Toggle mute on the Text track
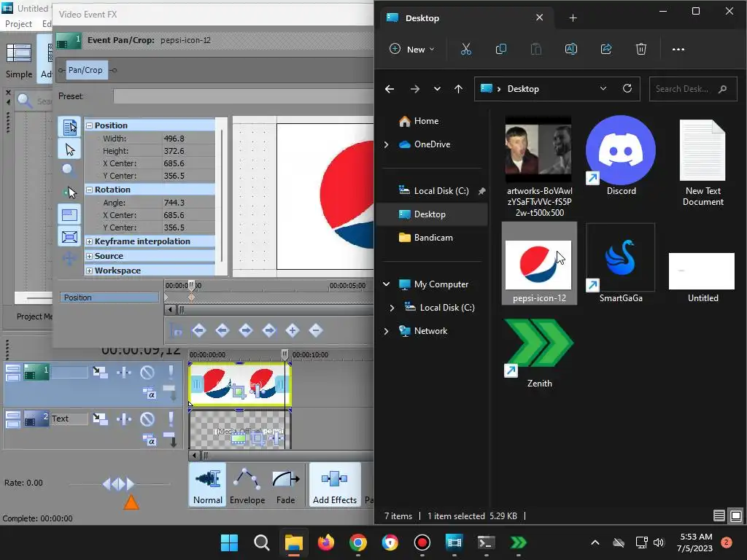The image size is (747, 560). tap(147, 419)
